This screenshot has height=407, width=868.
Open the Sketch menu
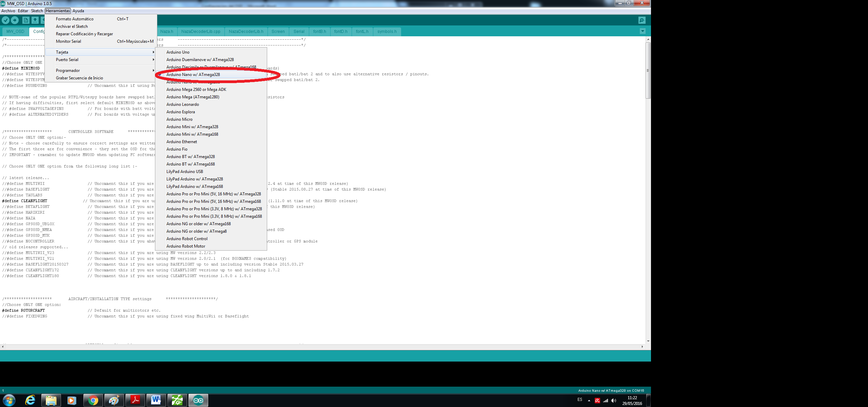pyautogui.click(x=37, y=11)
